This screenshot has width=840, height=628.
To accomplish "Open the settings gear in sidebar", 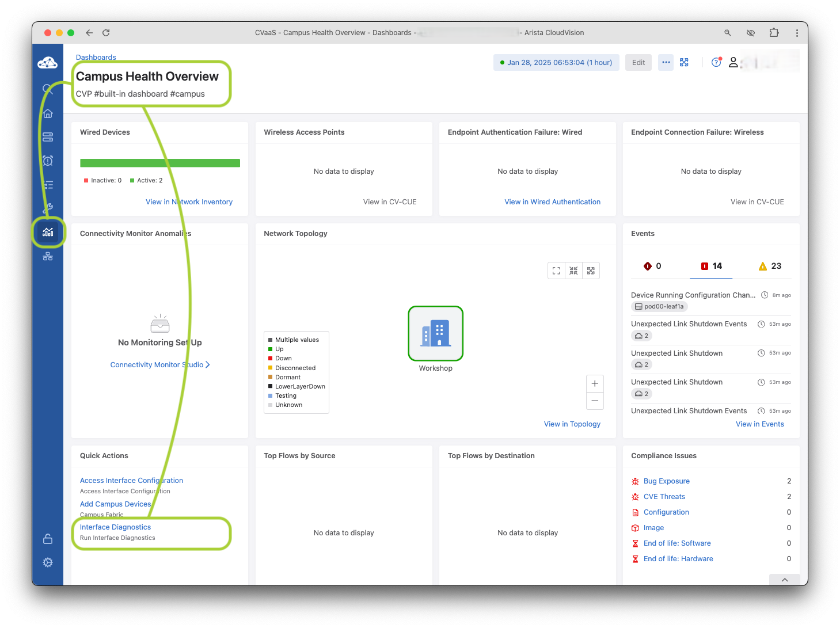I will point(48,562).
